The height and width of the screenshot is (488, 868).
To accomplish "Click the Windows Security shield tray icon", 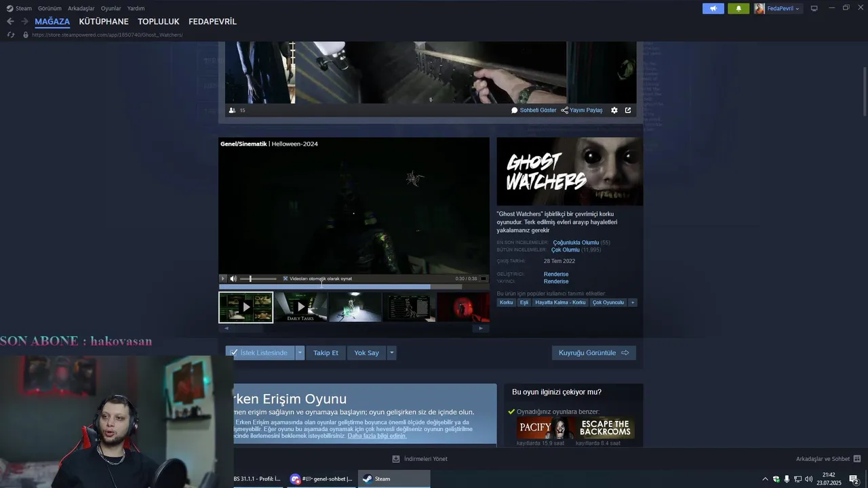I will 776,479.
